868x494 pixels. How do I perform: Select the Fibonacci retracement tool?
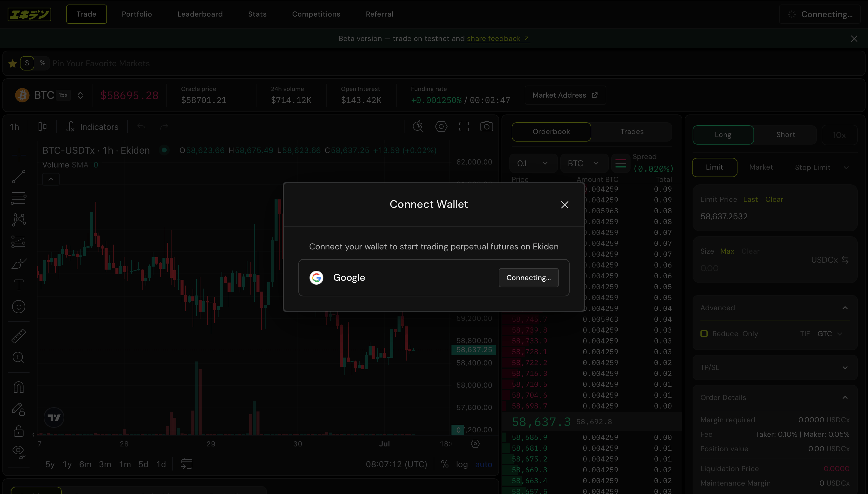[19, 199]
